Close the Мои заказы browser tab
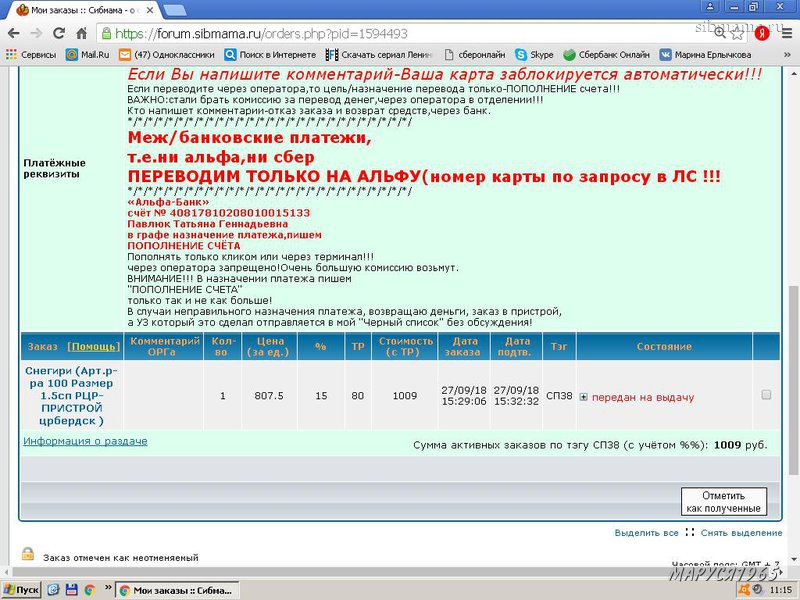This screenshot has width=800, height=600. (150, 10)
